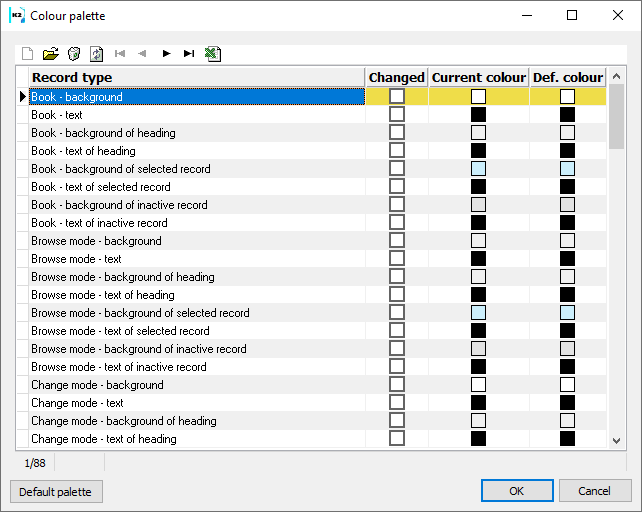Tick Changed for Book - text of heading

(x=397, y=150)
